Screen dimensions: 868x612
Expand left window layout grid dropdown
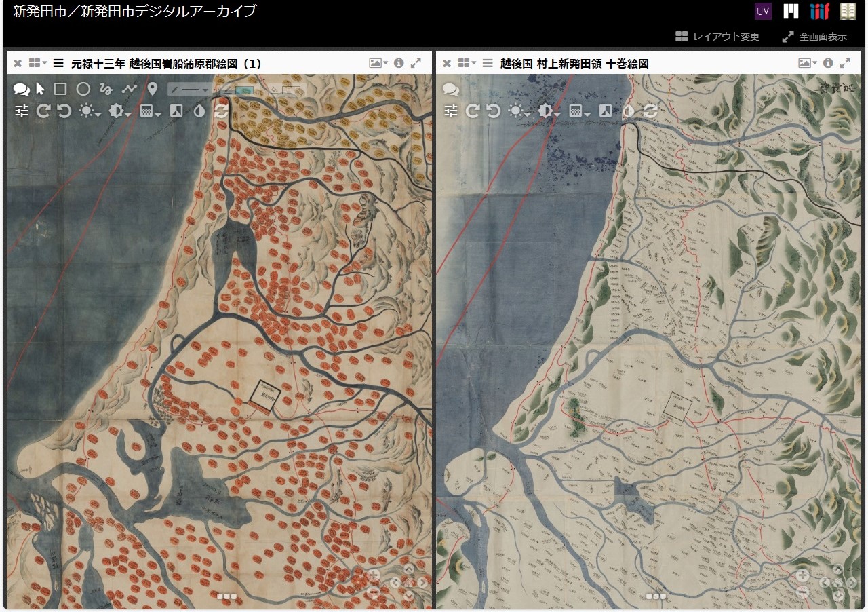point(37,63)
